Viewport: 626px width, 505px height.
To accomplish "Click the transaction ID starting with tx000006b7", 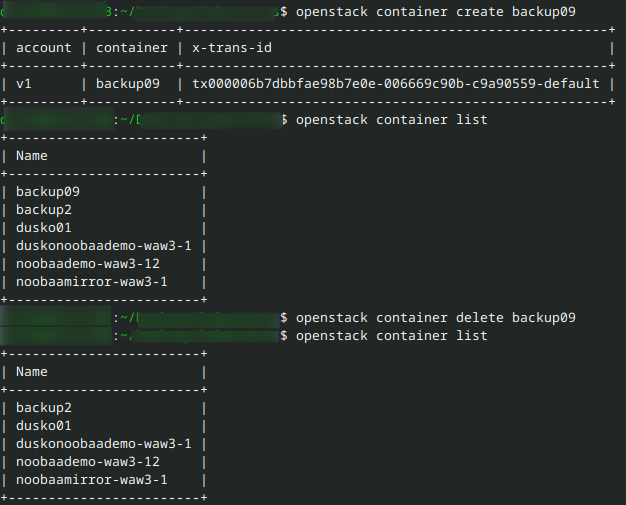I will 395,84.
